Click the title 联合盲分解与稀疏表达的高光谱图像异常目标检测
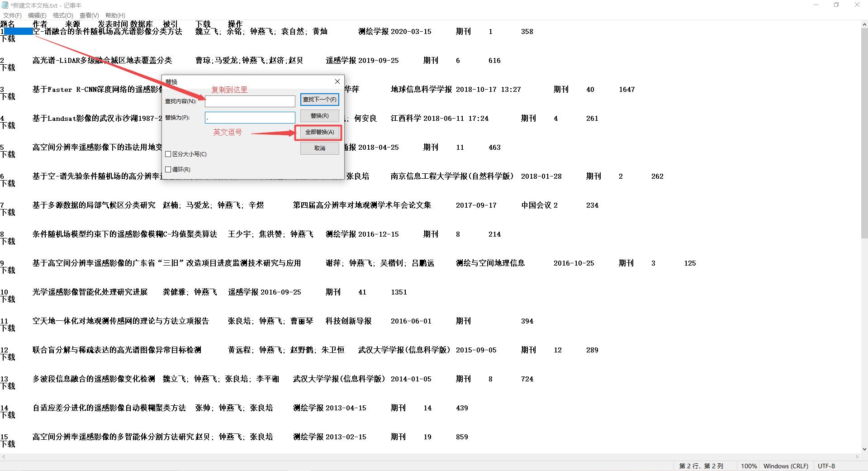 [117, 350]
